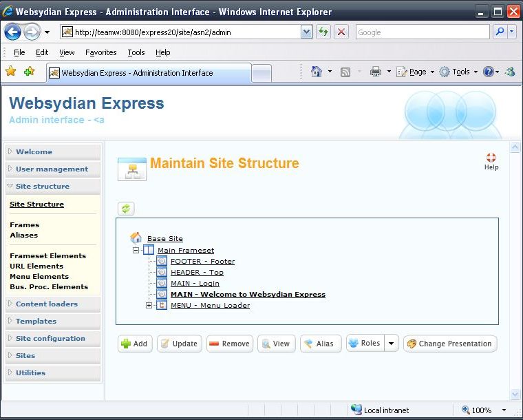This screenshot has height=420, width=523.
Task: Open the URL Elements link
Action: 36,266
